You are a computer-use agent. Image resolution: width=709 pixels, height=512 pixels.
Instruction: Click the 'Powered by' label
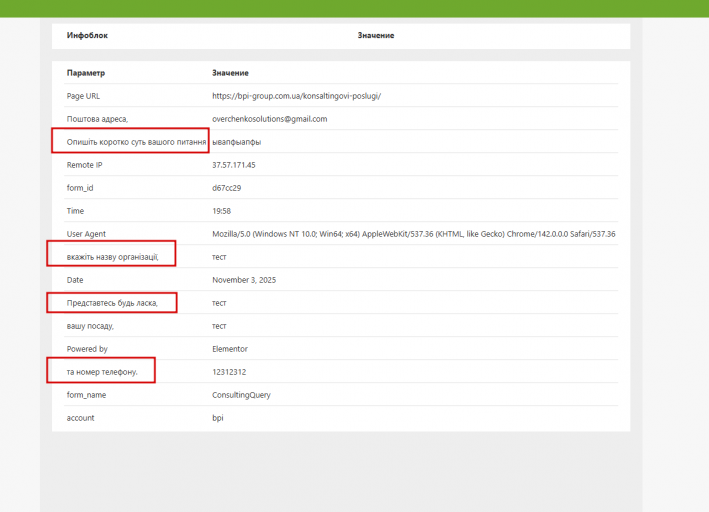(x=87, y=349)
